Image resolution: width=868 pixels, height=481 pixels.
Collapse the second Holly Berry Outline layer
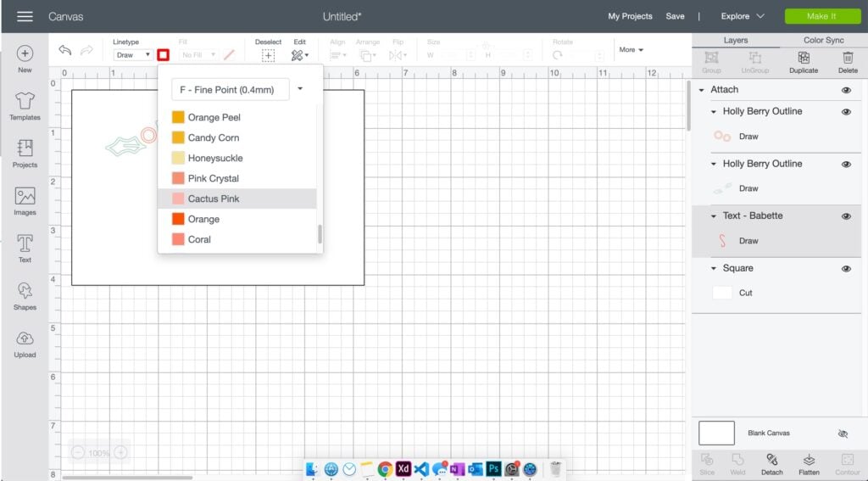click(x=714, y=164)
